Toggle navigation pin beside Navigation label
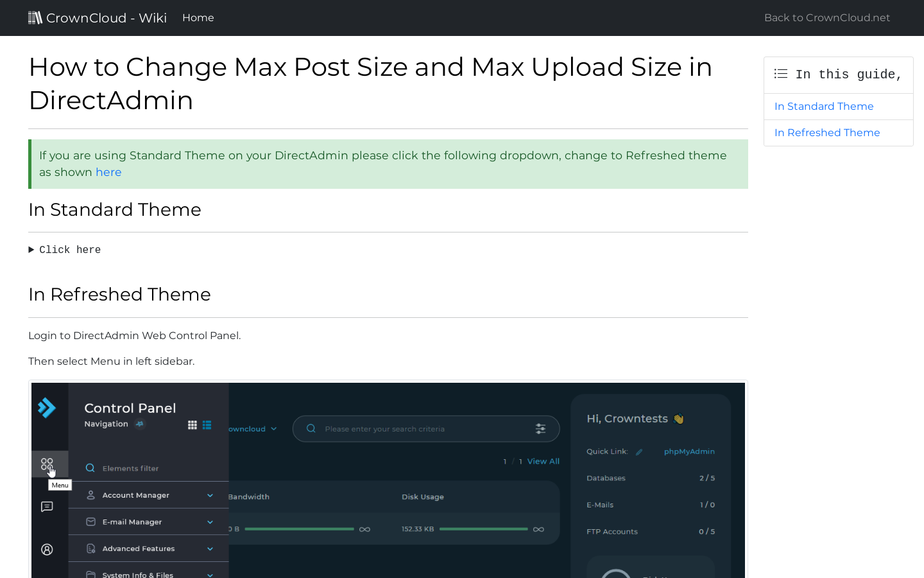The height and width of the screenshot is (578, 924). (x=139, y=424)
